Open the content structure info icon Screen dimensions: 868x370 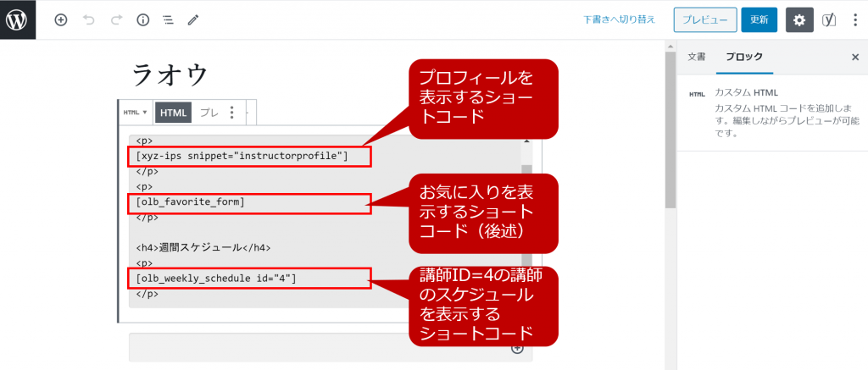(143, 20)
